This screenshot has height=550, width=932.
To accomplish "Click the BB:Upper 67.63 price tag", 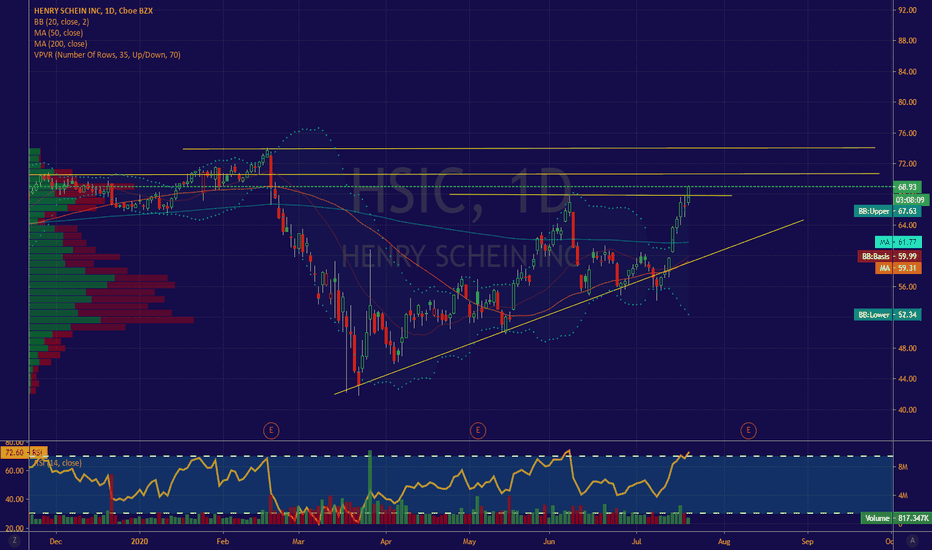I will (887, 211).
